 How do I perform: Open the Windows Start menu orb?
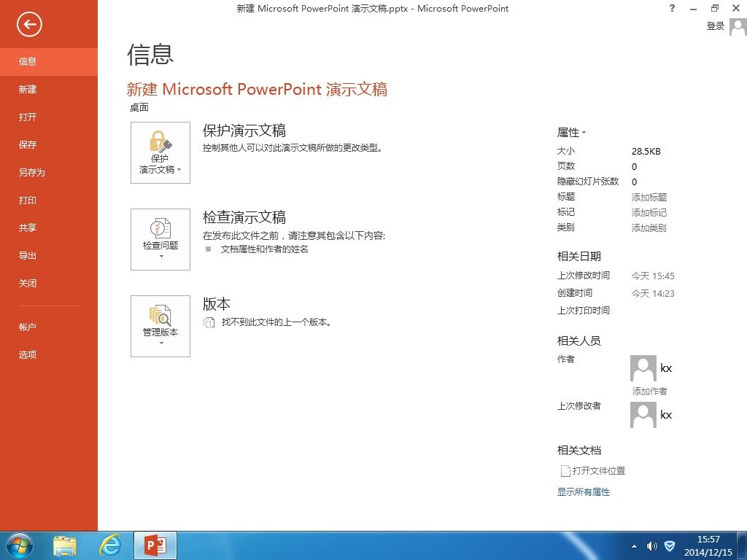pos(18,545)
